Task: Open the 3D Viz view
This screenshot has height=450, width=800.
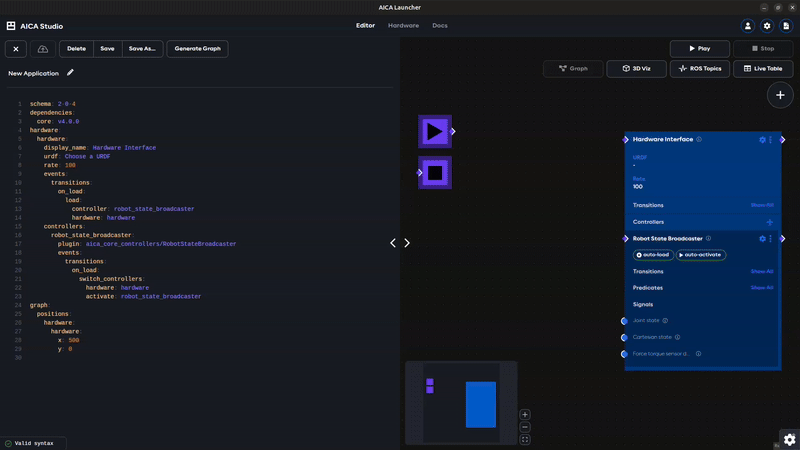Action: click(636, 68)
